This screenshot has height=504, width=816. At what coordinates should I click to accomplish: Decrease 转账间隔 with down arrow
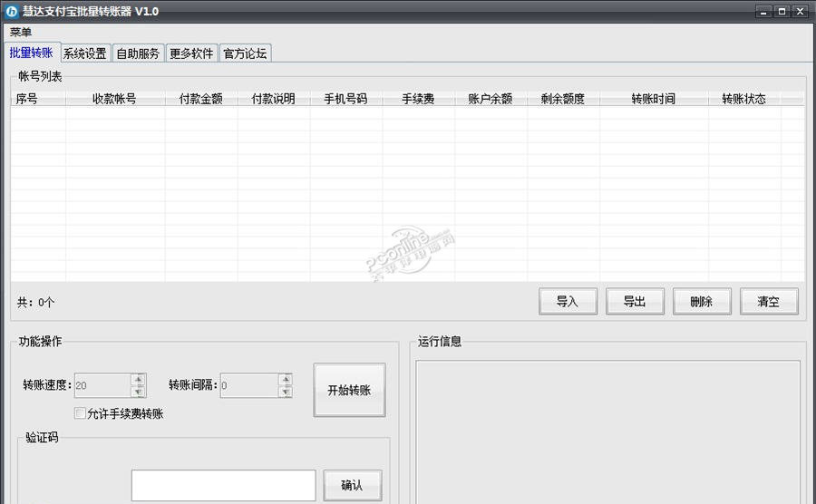click(x=286, y=391)
